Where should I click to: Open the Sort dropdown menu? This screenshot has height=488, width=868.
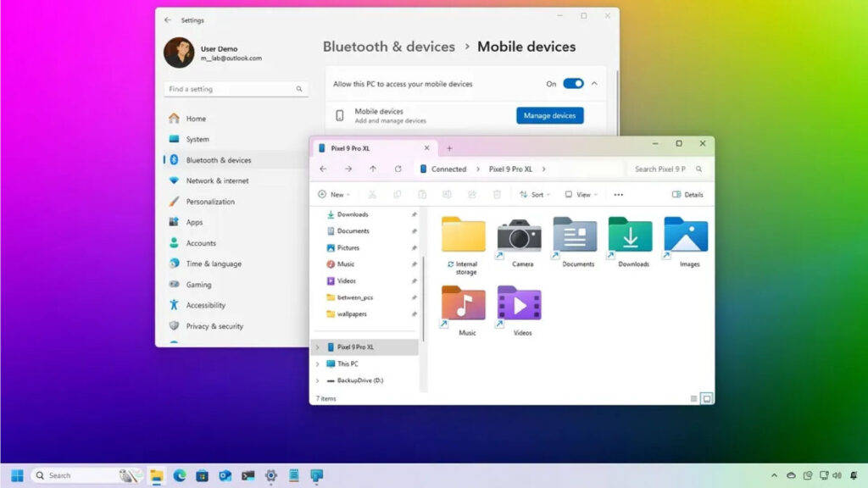click(x=534, y=195)
